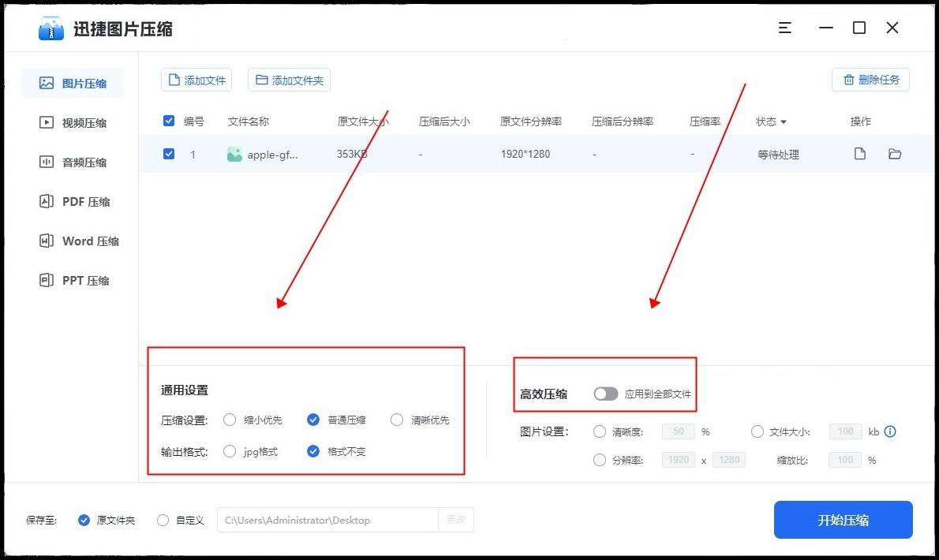This screenshot has width=939, height=560.
Task: Click the file name apple-gf...
Action: click(272, 155)
